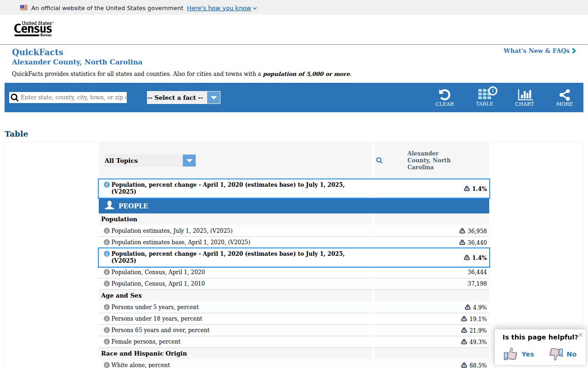Click info icon for Population estimates, July 1, 2025
Screen dimensions: 588x368
coord(107,231)
